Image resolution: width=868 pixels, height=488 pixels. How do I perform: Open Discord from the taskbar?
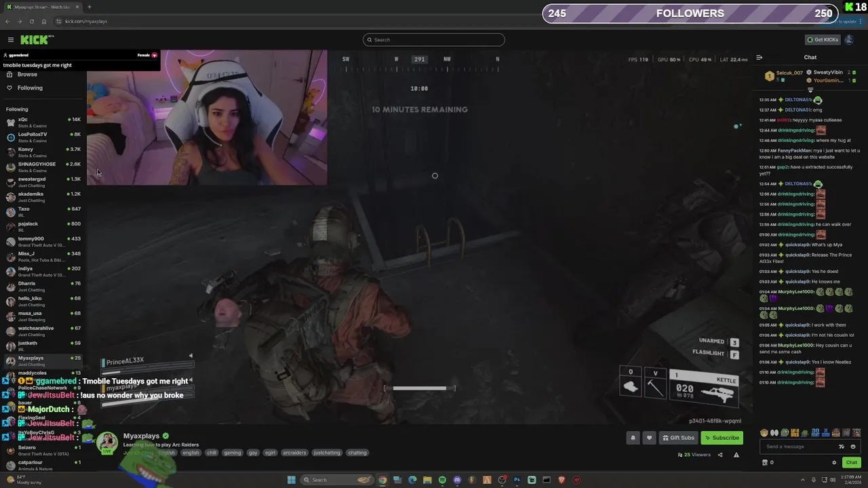457,480
